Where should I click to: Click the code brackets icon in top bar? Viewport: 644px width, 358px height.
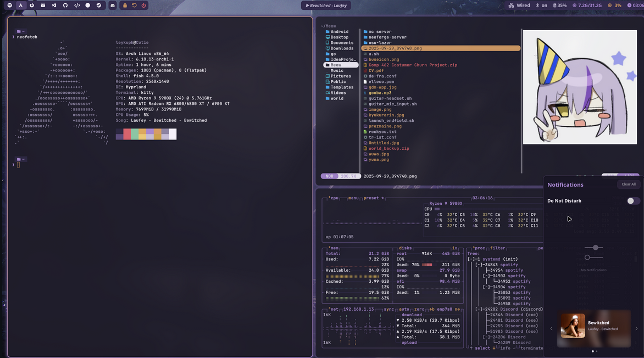pyautogui.click(x=77, y=5)
